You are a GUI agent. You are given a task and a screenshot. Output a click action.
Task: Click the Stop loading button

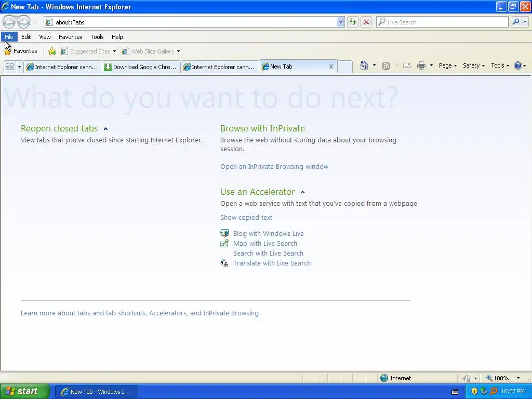pos(366,22)
